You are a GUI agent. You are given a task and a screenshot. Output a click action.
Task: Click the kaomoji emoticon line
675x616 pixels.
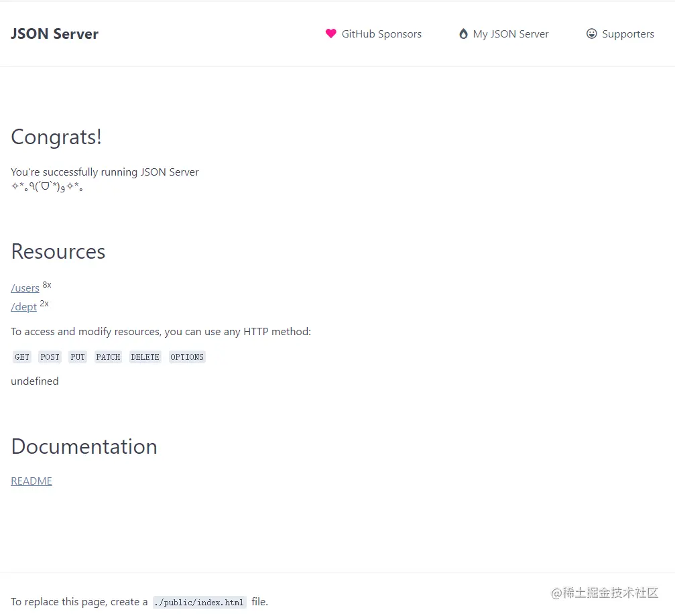[x=47, y=187]
